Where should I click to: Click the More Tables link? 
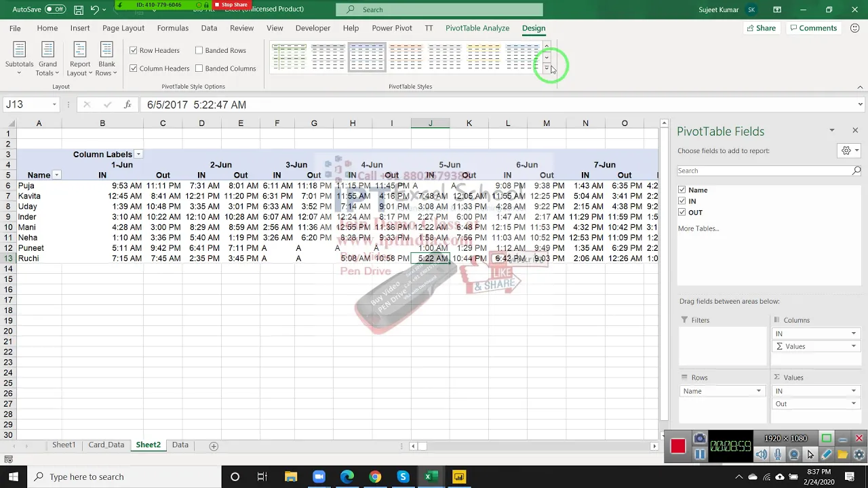pos(698,228)
